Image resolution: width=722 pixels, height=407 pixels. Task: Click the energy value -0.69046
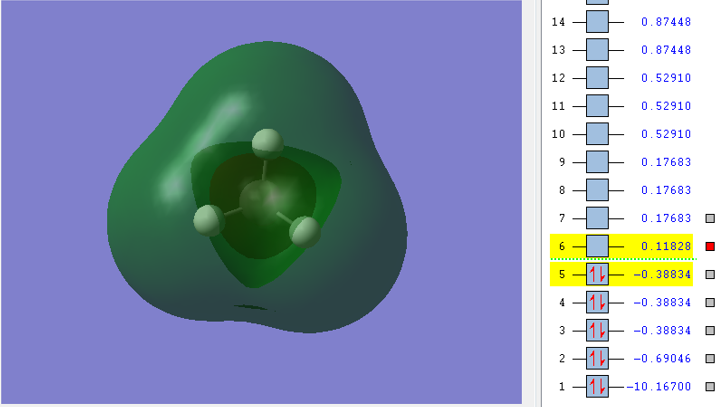662,359
